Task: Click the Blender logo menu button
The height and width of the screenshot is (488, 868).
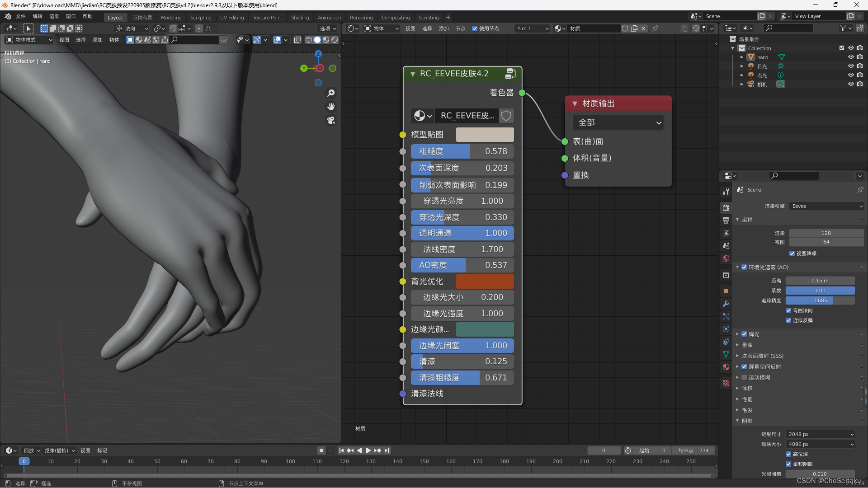Action: [8, 16]
